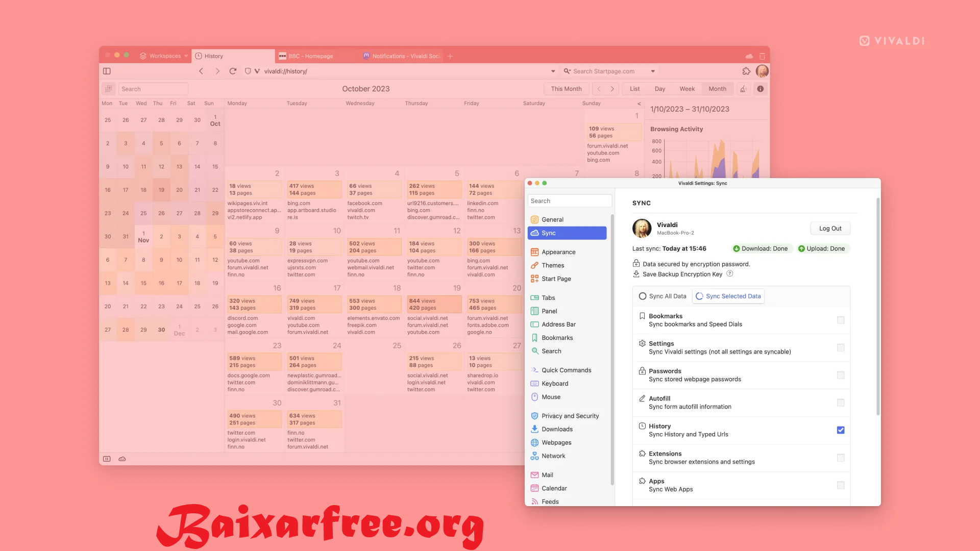Open the closed tabs trash icon
Viewport: 980px width, 551px height.
762,56
